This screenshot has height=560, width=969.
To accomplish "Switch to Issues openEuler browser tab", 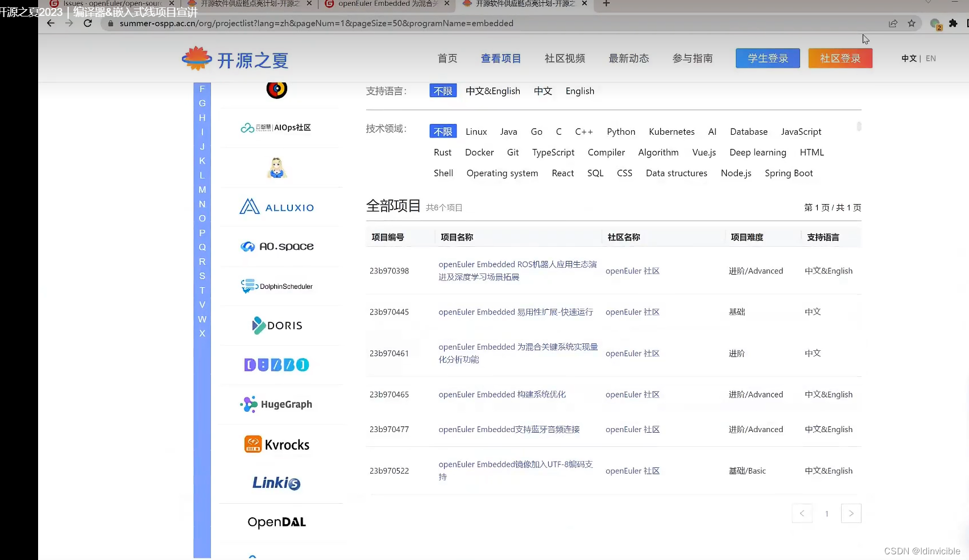I will point(113,3).
